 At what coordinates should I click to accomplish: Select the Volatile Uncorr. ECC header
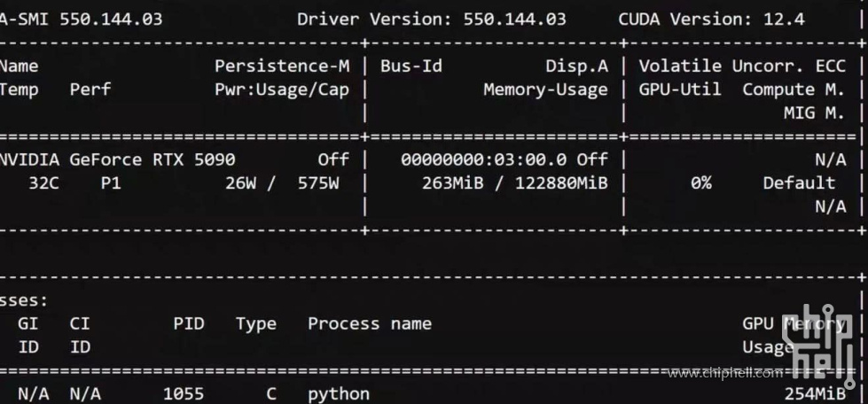click(742, 66)
